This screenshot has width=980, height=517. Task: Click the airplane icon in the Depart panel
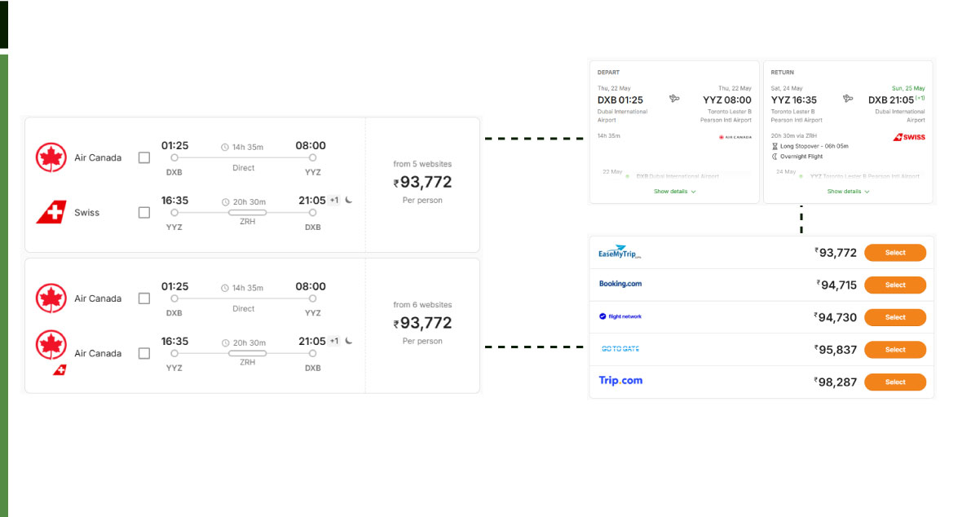[x=674, y=99]
